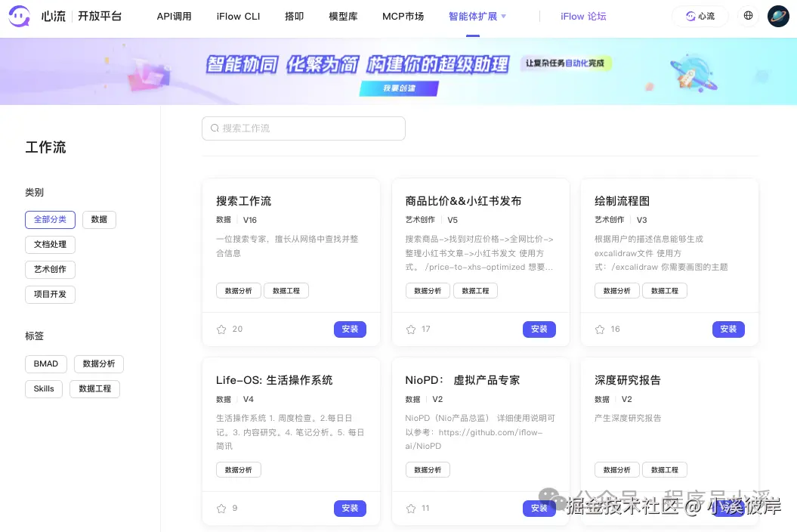Viewport: 797px width, 532px height.
Task: Install the 搜索工作流 workflow
Action: point(350,329)
